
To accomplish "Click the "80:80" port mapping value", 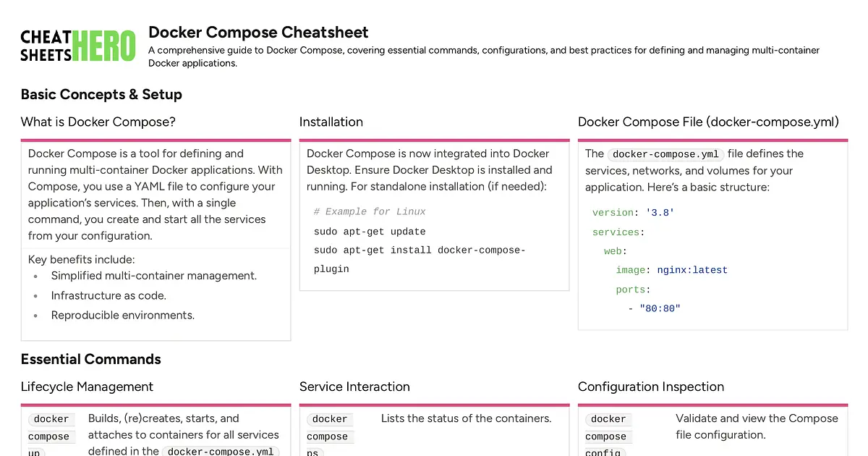I will [x=660, y=308].
